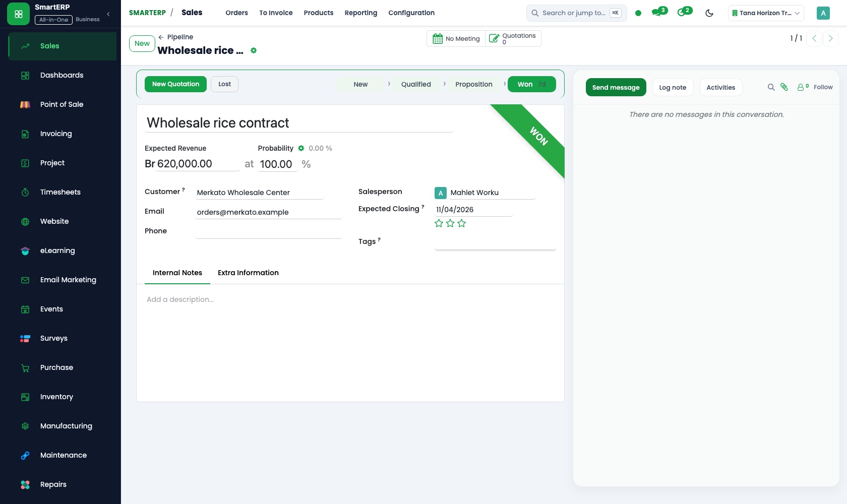
Task: Click the Probability gear icon
Action: pyautogui.click(x=301, y=148)
